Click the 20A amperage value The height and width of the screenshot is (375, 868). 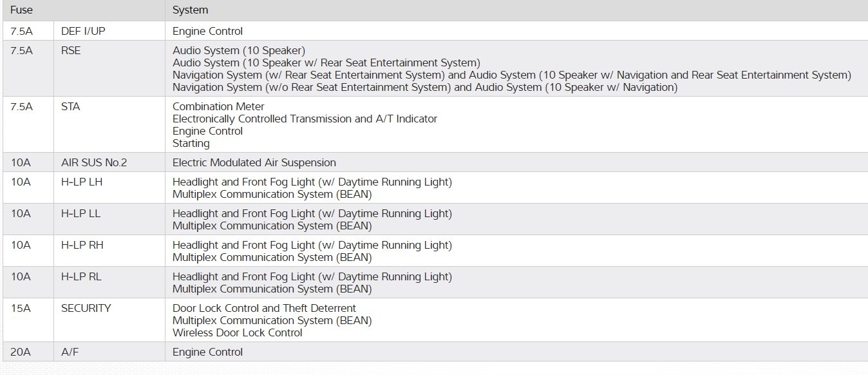click(x=21, y=352)
